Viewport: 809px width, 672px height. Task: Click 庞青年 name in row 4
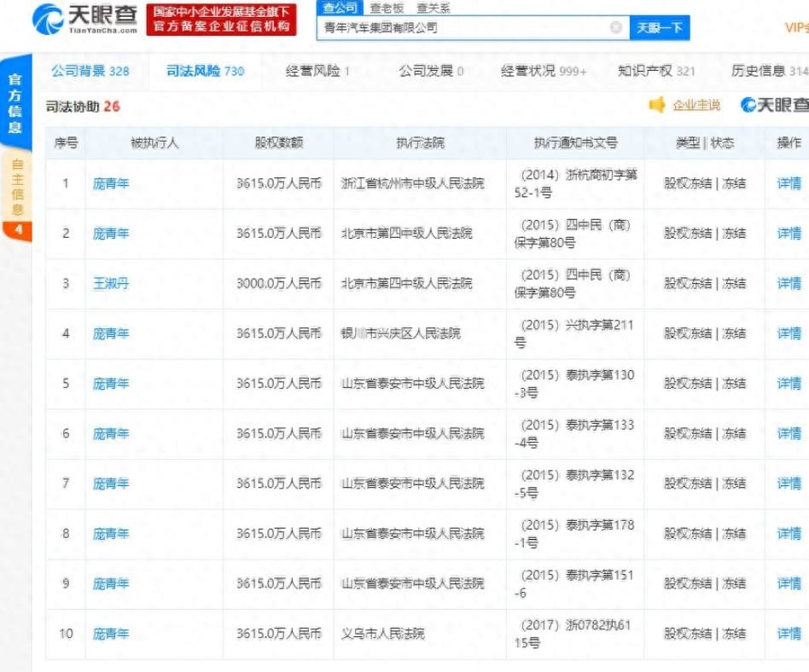point(111,333)
